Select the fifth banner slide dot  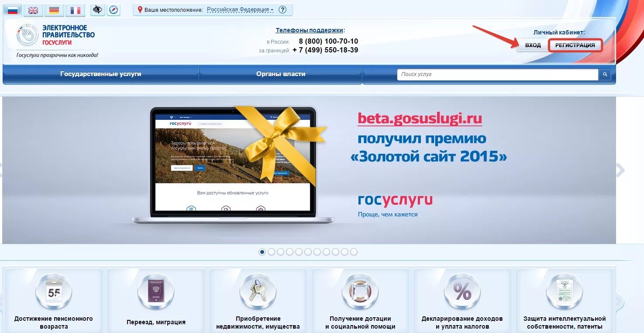(299, 252)
